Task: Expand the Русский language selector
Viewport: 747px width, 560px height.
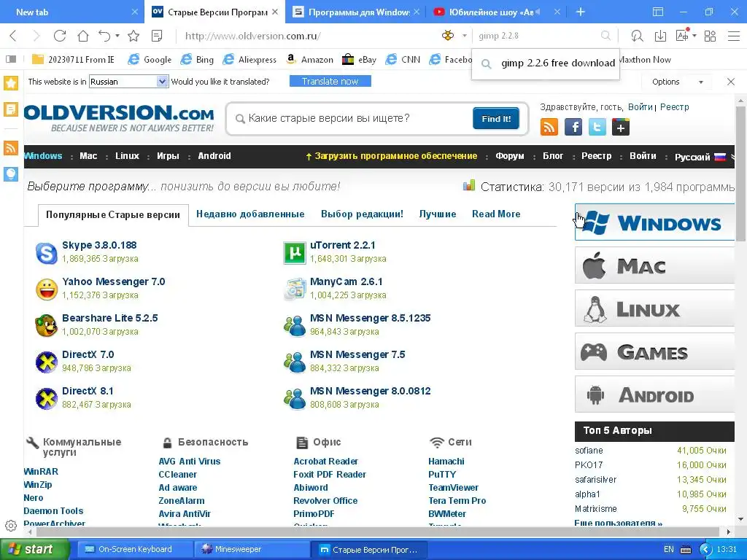Action: pyautogui.click(x=700, y=157)
